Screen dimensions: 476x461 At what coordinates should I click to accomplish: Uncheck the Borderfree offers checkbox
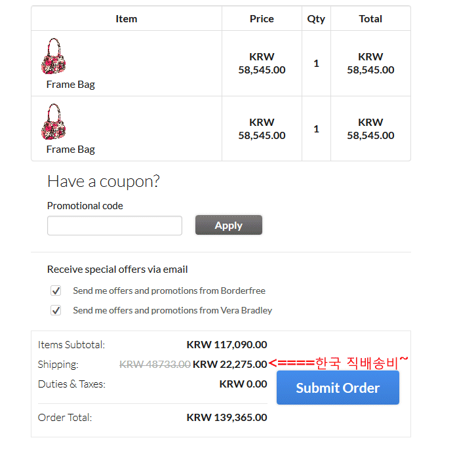pos(56,291)
